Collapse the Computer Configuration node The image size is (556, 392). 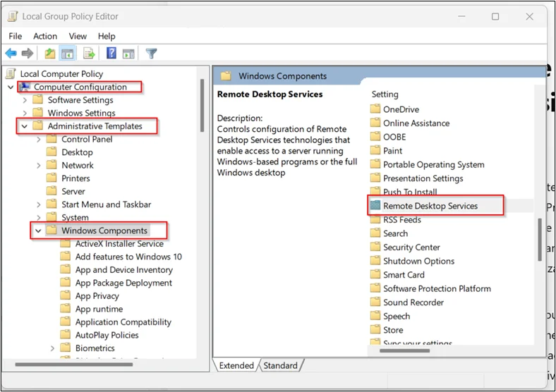coord(11,87)
